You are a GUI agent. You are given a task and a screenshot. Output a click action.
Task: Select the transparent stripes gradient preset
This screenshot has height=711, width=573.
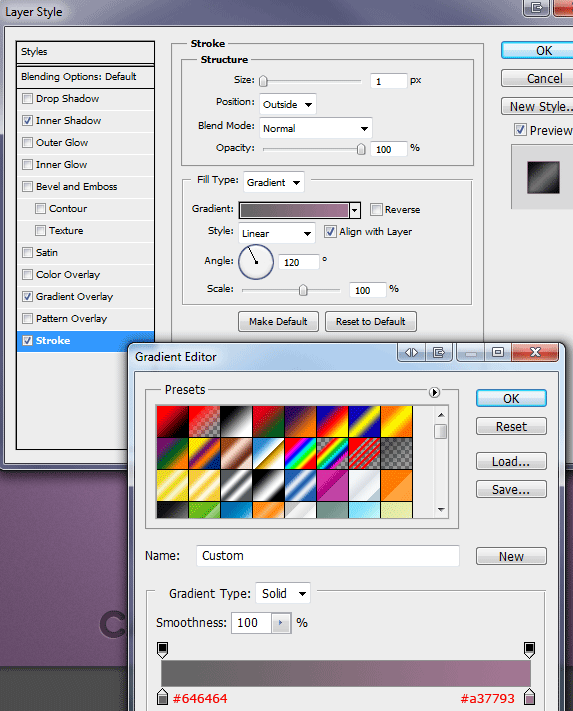click(x=364, y=453)
